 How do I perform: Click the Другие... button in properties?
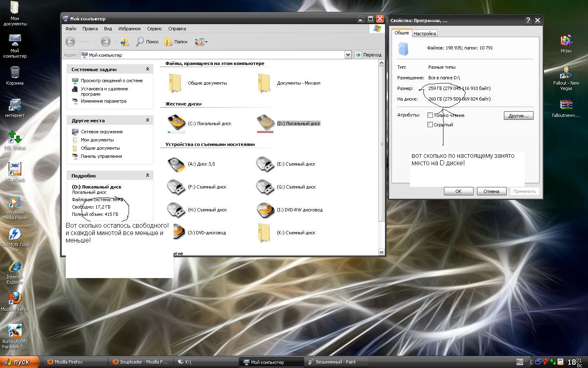(518, 116)
